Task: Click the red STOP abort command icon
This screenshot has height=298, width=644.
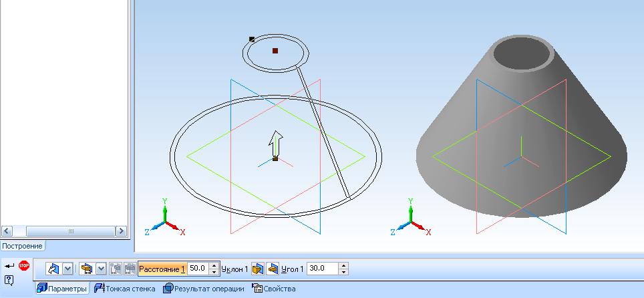Action: [24, 266]
